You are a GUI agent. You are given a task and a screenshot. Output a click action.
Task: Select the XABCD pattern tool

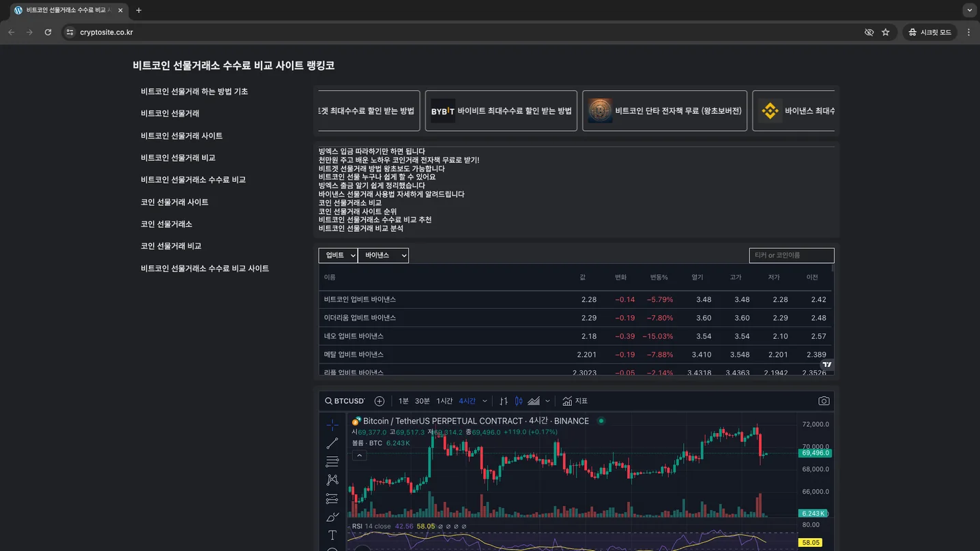click(x=332, y=480)
